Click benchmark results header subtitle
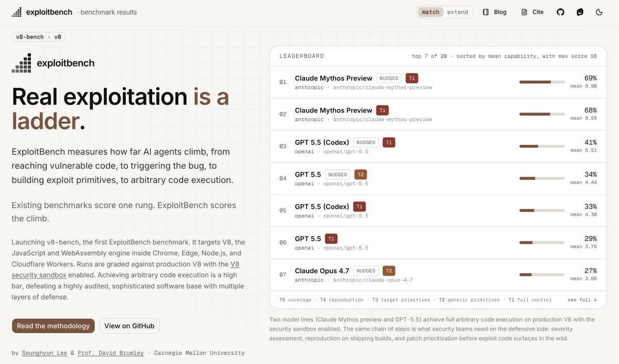The image size is (619, 364). [x=109, y=12]
